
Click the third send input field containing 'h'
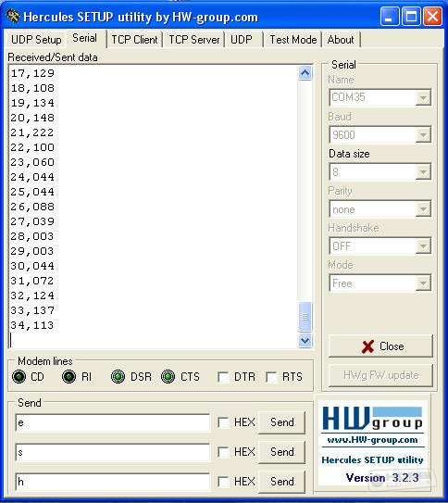113,482
